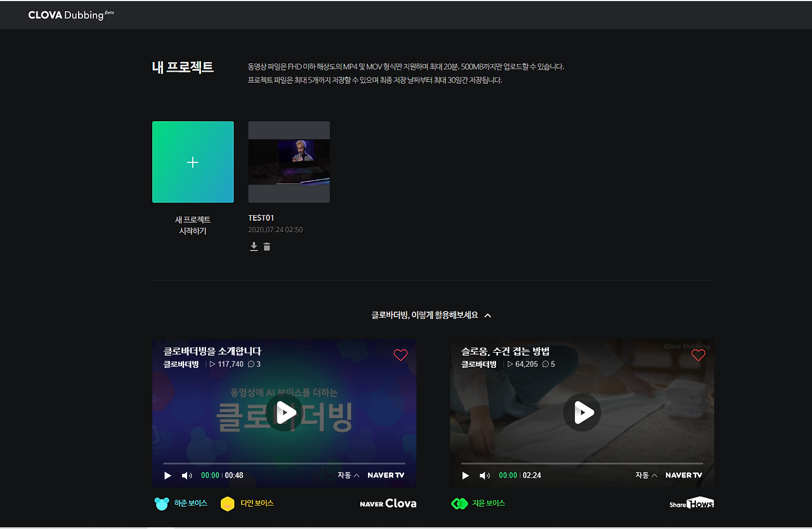Screen dimensions: 812x529
Task: Open the TEST01 project thumbnail
Action: [289, 162]
